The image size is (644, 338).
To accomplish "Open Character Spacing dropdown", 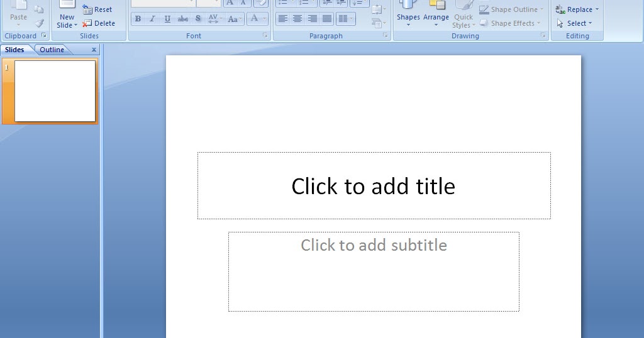I will 215,19.
